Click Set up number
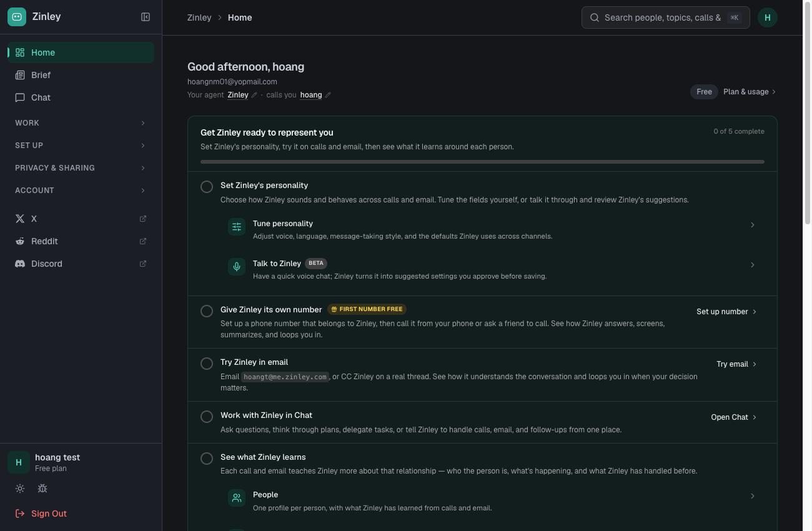 pos(727,311)
